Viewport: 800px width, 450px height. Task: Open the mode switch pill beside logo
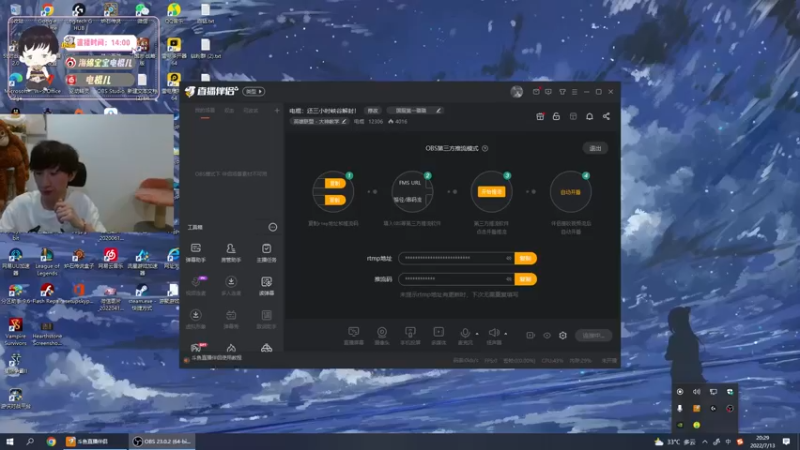pyautogui.click(x=254, y=91)
